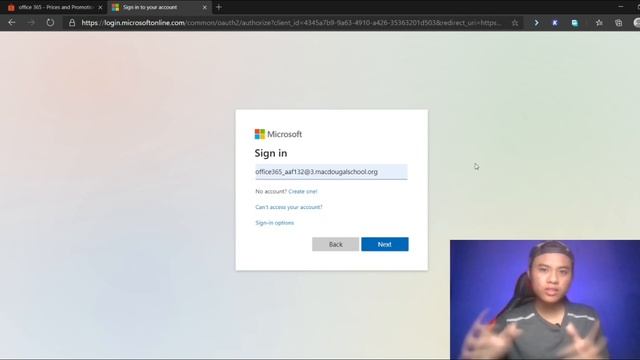This screenshot has height=360, width=640.
Task: Open the teal square extension icon
Action: [x=575, y=23]
